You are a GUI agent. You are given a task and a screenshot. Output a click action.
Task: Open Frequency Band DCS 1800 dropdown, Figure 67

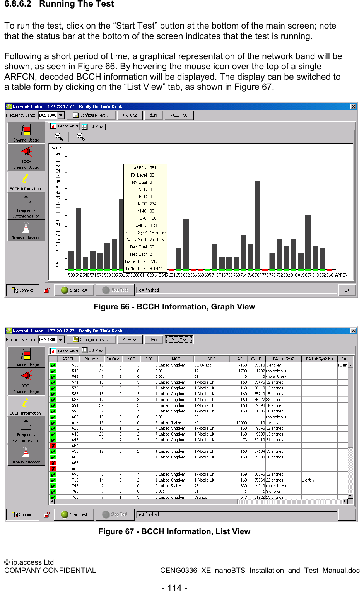click(x=61, y=340)
